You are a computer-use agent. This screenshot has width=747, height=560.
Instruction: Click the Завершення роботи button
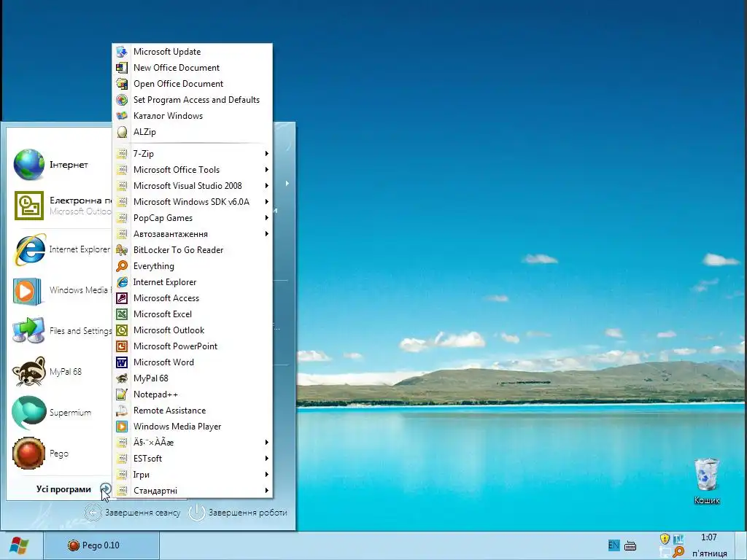click(239, 513)
